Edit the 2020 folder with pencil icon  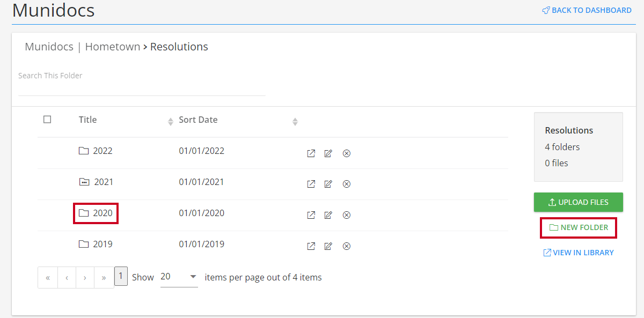[x=328, y=215]
